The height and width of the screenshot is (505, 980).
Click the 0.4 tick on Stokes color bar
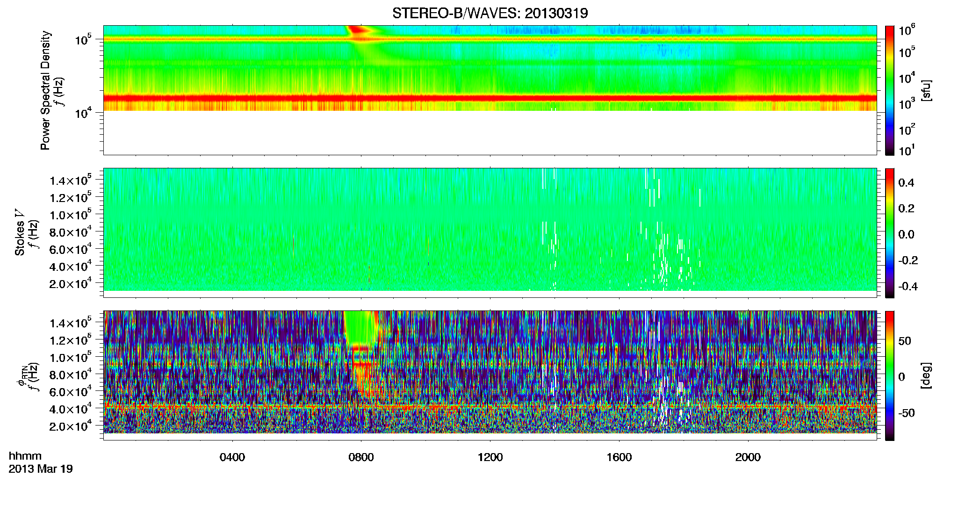(906, 183)
